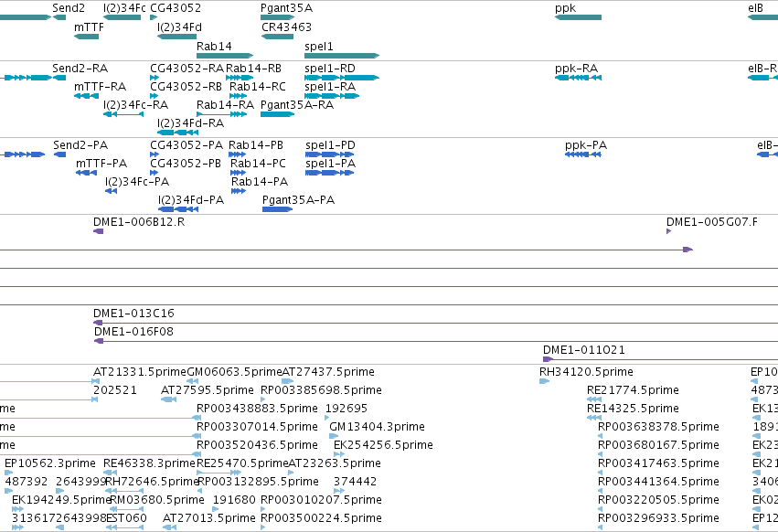778x532 pixels.
Task: Click the Rab14-PA protein label
Action: (260, 182)
